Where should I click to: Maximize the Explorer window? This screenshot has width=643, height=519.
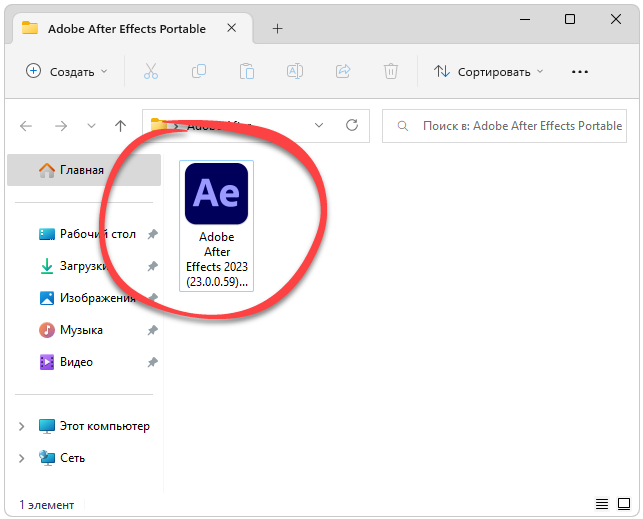pos(570,19)
